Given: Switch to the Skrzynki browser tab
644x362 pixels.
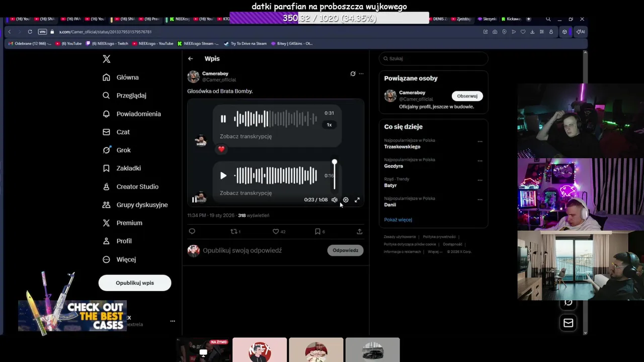Looking at the screenshot, I should (x=487, y=19).
